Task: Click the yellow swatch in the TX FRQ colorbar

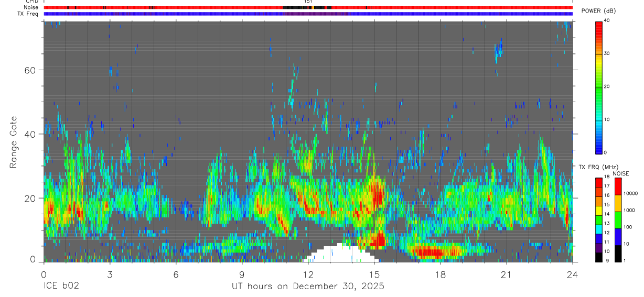Action: click(x=599, y=211)
